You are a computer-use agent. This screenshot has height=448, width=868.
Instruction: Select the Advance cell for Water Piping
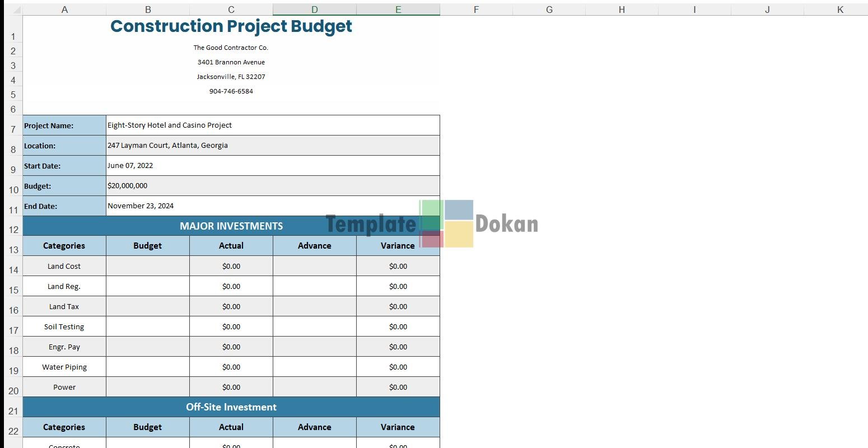(x=314, y=367)
